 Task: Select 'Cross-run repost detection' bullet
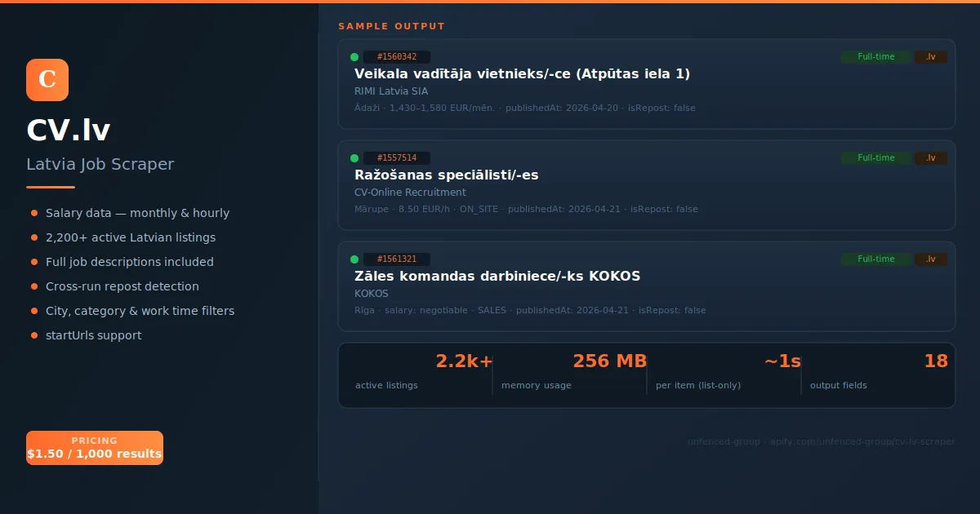point(122,286)
